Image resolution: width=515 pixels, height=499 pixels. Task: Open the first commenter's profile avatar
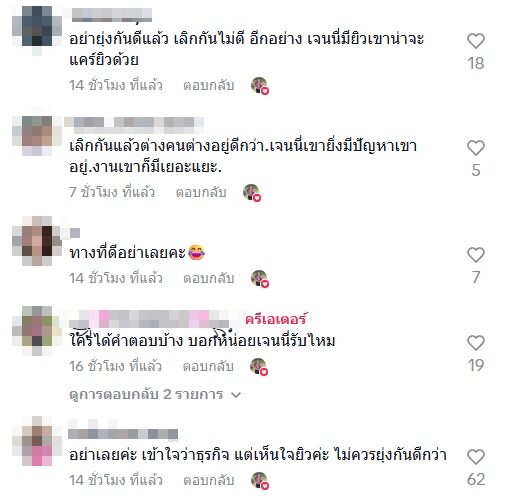37,29
